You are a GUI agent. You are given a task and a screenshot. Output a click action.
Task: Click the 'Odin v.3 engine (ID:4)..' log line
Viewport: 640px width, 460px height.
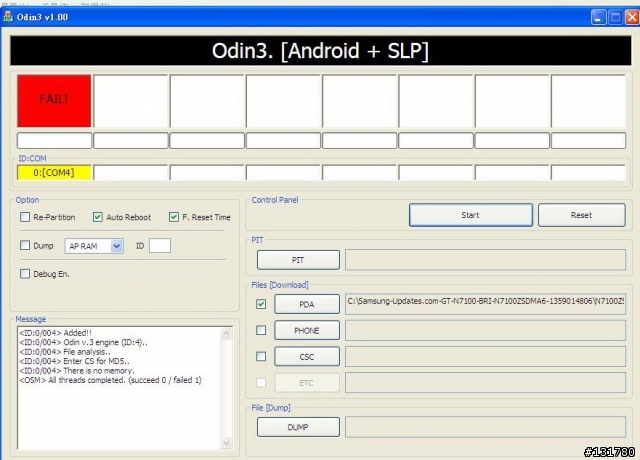pyautogui.click(x=83, y=342)
